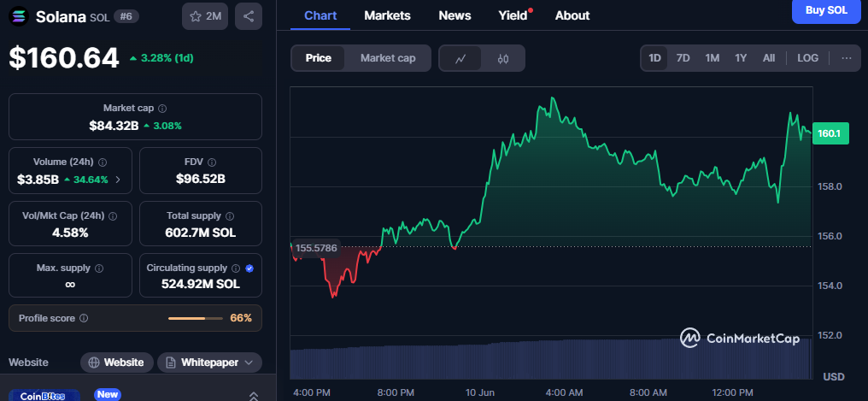
Task: Set chart range to 1Y
Action: (x=741, y=58)
